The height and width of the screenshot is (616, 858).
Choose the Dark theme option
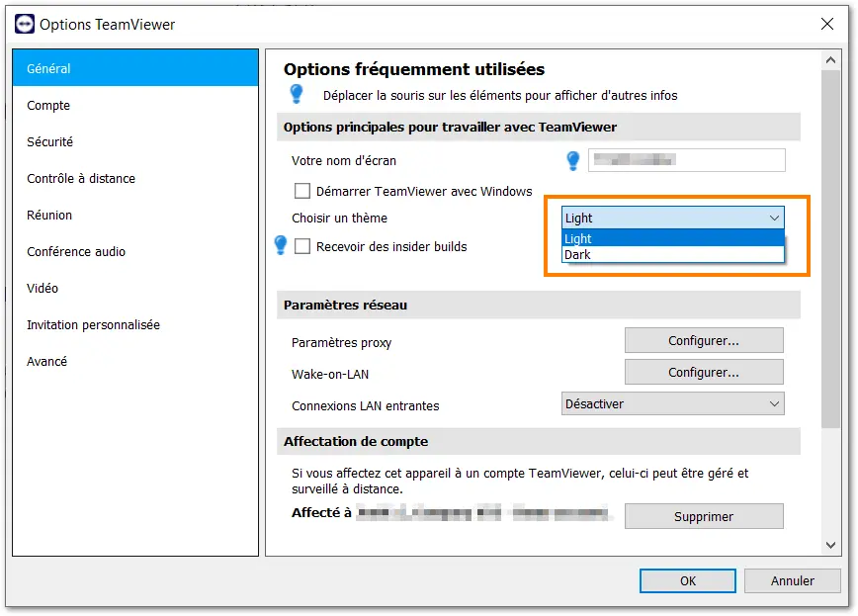pyautogui.click(x=672, y=255)
